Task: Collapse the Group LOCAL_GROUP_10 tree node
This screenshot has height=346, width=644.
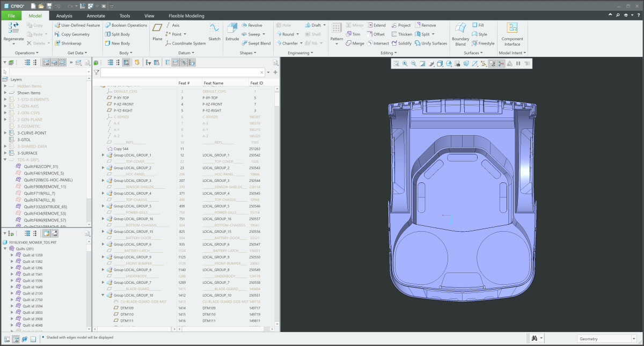Action: coord(103,296)
